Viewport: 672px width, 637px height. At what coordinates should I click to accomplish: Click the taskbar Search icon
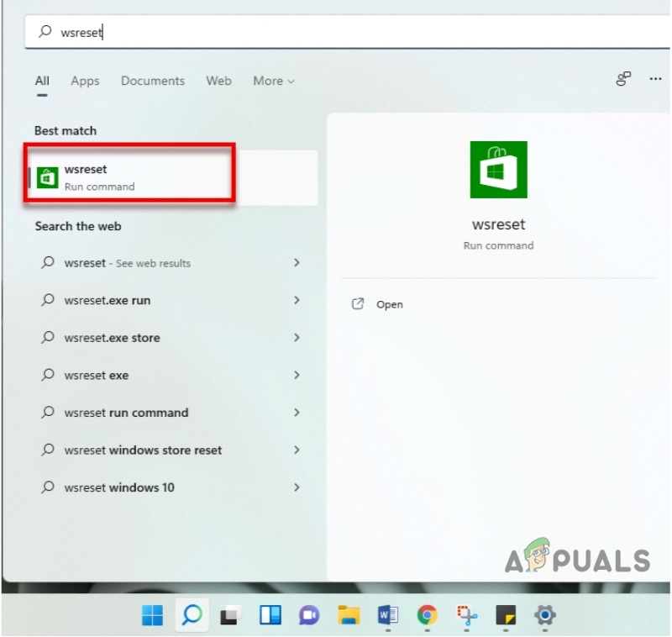pyautogui.click(x=192, y=615)
